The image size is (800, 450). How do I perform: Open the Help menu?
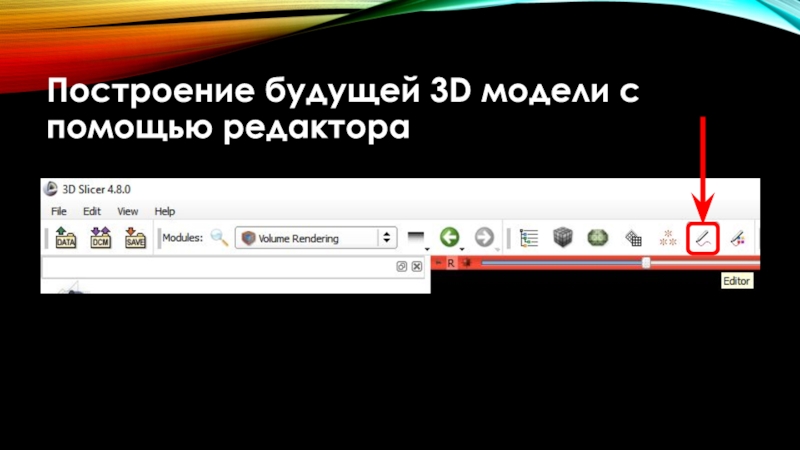pos(165,211)
